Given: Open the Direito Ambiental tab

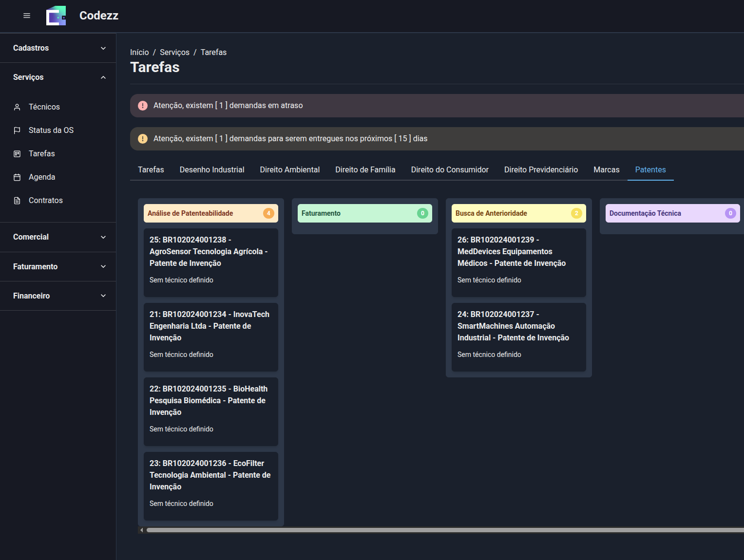Looking at the screenshot, I should tap(289, 169).
